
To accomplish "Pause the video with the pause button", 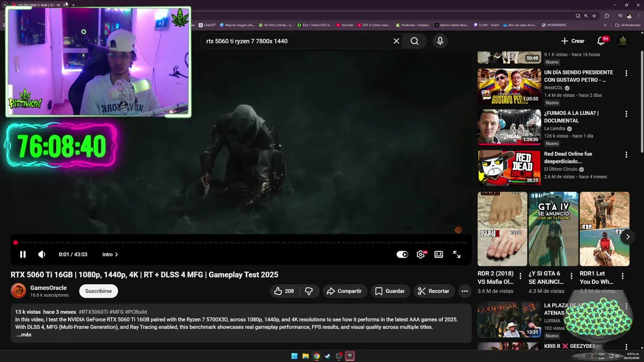I will (23, 254).
